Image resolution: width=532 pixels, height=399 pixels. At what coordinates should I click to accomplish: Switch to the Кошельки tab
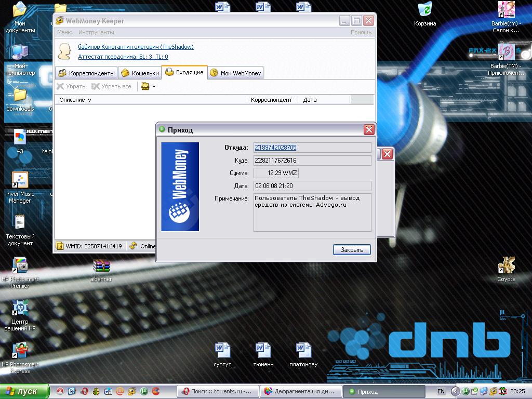[x=140, y=73]
